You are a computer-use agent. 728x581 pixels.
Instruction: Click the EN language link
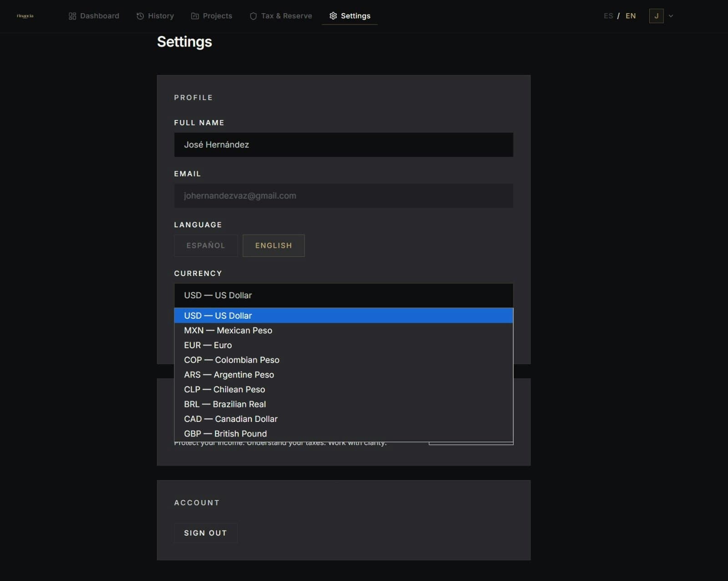coord(631,15)
